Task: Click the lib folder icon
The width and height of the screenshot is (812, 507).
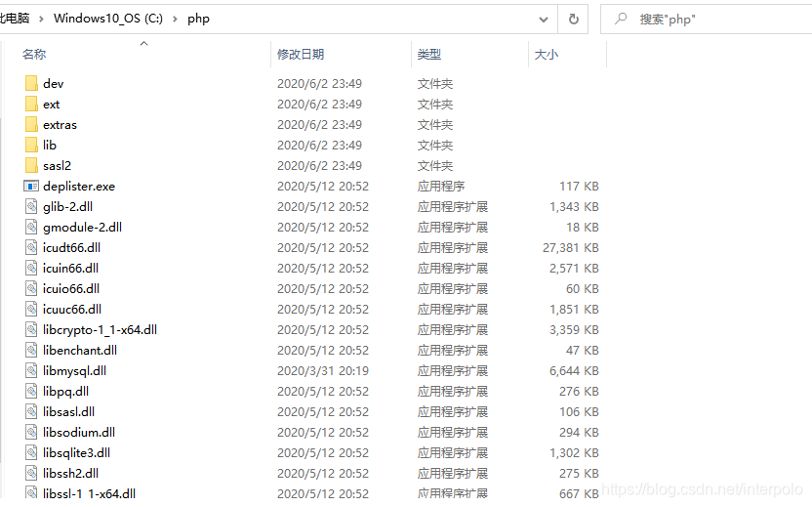Action: click(31, 146)
